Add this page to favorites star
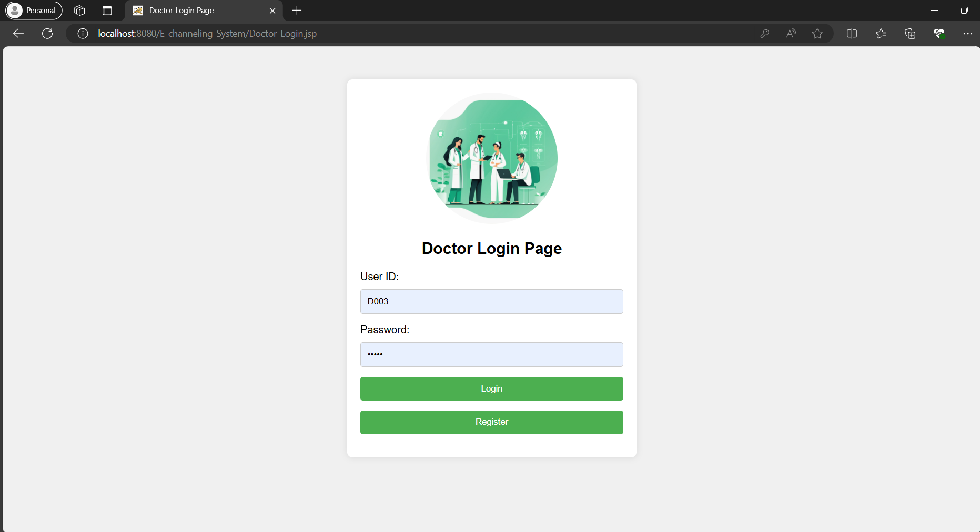980x532 pixels. point(817,34)
